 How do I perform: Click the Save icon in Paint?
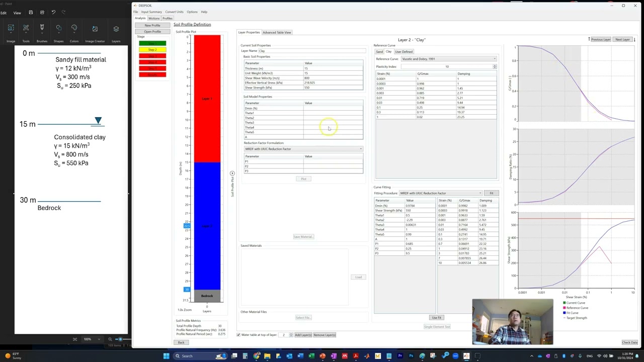point(31,13)
